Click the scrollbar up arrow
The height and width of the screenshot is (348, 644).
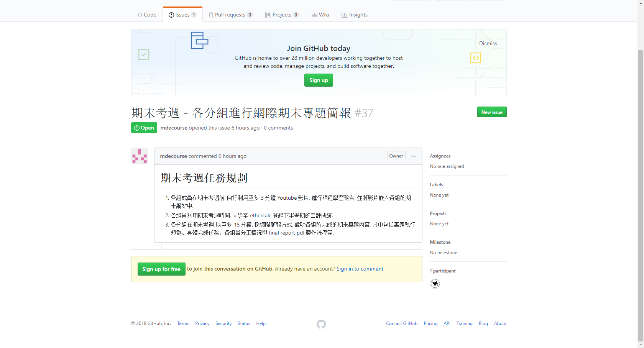(x=641, y=3)
